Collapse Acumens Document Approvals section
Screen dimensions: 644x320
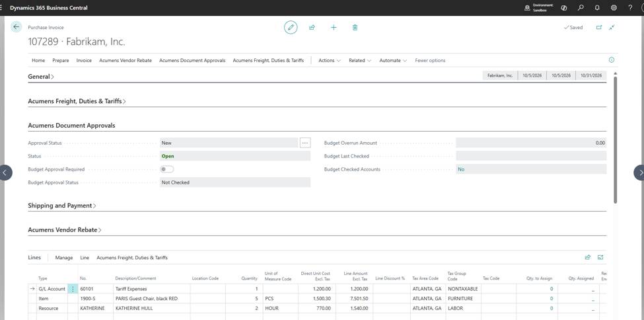click(71, 126)
